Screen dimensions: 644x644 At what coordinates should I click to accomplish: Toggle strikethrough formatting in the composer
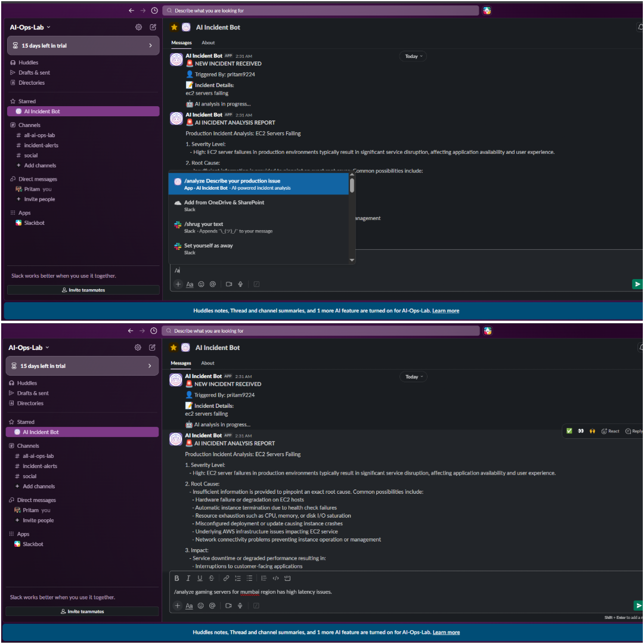(211, 578)
